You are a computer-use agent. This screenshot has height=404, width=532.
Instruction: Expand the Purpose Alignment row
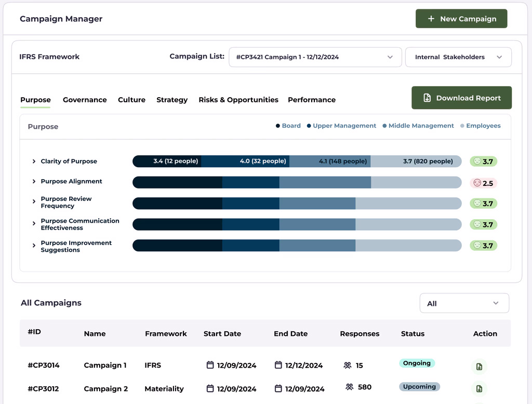(34, 181)
